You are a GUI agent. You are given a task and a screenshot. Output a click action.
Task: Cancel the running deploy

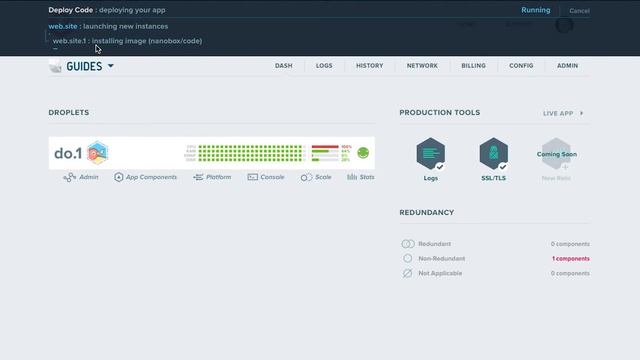coord(579,11)
